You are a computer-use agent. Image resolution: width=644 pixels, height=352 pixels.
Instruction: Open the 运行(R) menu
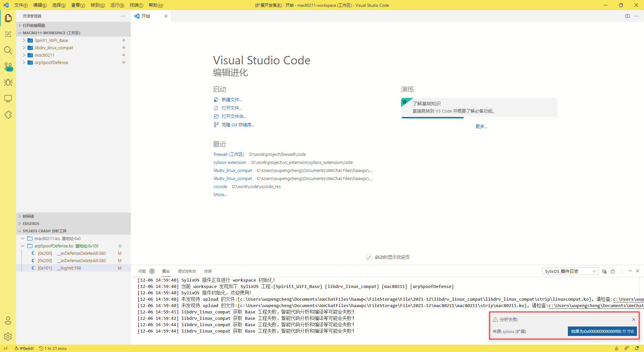point(117,5)
